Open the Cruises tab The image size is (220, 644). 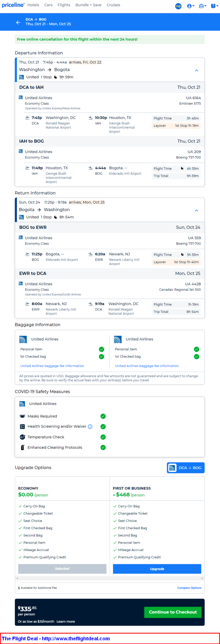113,5
